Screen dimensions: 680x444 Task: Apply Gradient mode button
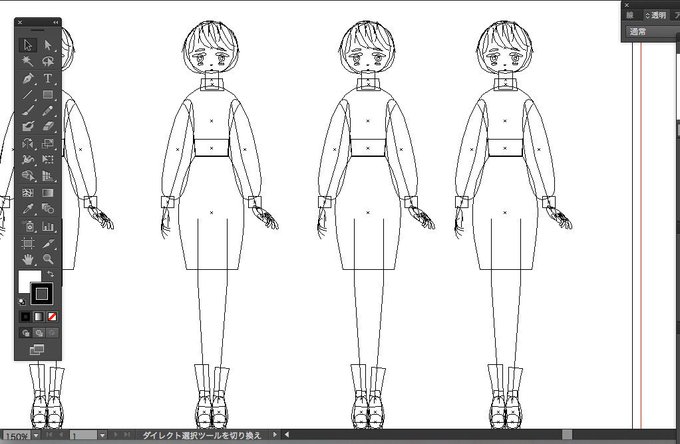(39, 317)
